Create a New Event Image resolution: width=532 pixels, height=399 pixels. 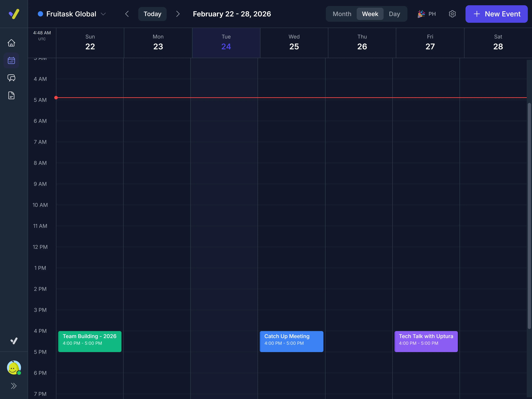[496, 14]
